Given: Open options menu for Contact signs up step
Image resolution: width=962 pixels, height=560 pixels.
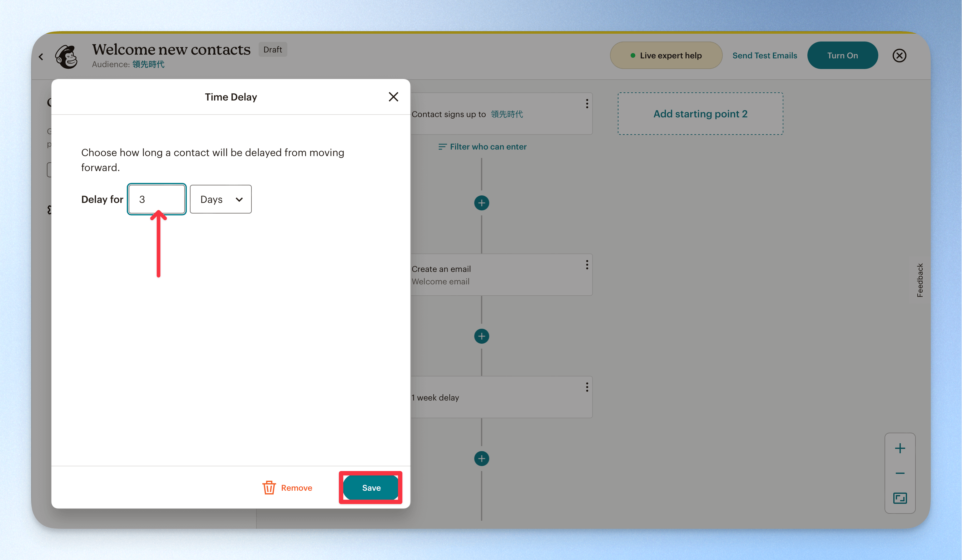Looking at the screenshot, I should pyautogui.click(x=587, y=104).
